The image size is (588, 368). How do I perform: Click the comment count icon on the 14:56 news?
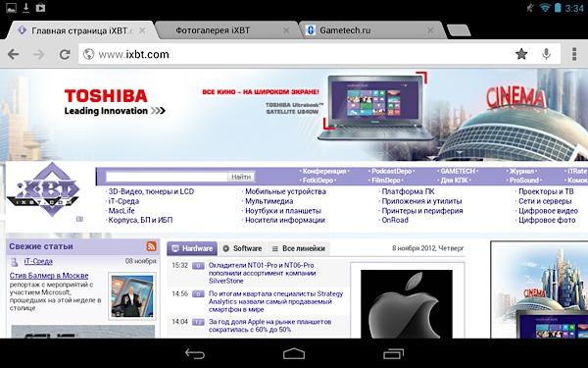pyautogui.click(x=198, y=294)
